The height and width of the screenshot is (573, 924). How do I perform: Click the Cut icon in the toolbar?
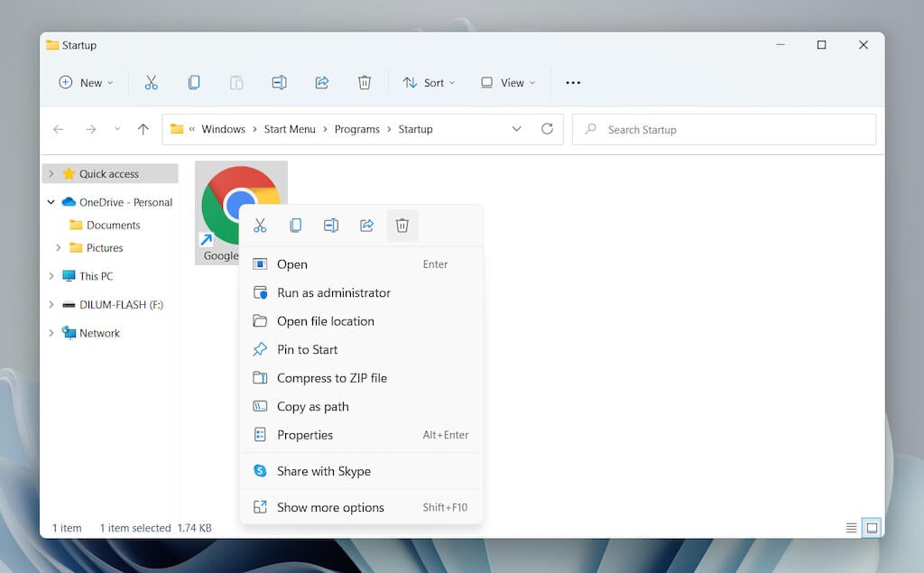pos(151,82)
